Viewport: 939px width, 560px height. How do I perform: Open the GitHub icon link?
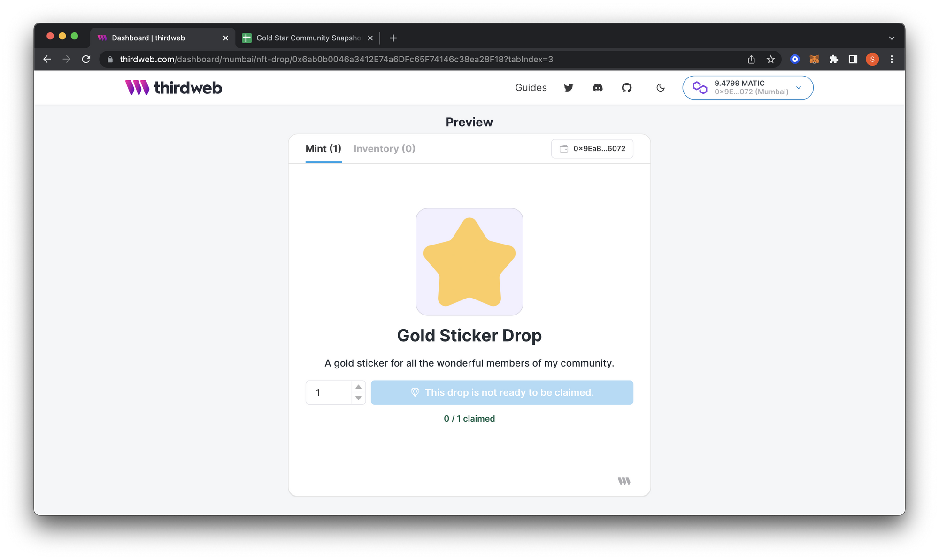click(x=627, y=88)
